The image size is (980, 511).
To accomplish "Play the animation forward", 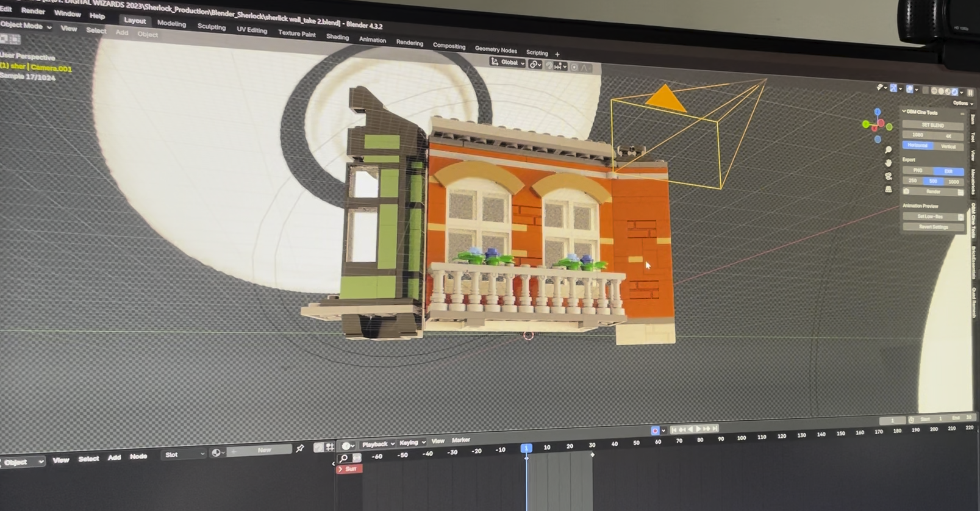I will pos(699,429).
